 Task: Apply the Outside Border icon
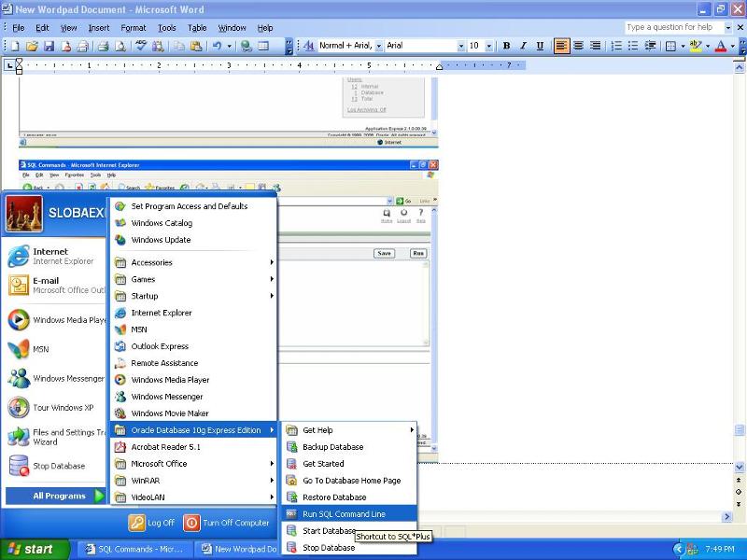coord(670,46)
